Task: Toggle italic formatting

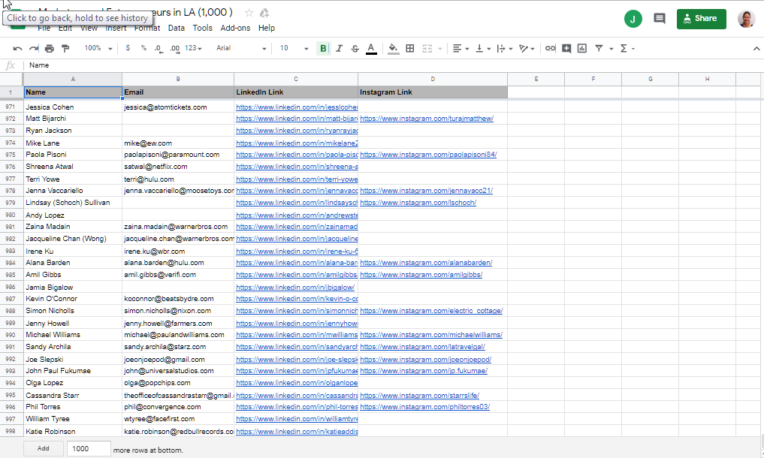Action: click(339, 48)
